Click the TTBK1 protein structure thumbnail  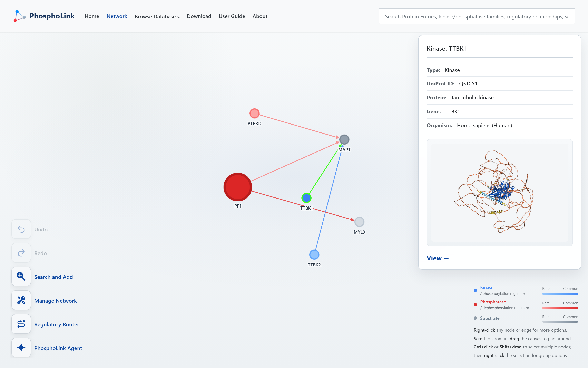pyautogui.click(x=500, y=193)
